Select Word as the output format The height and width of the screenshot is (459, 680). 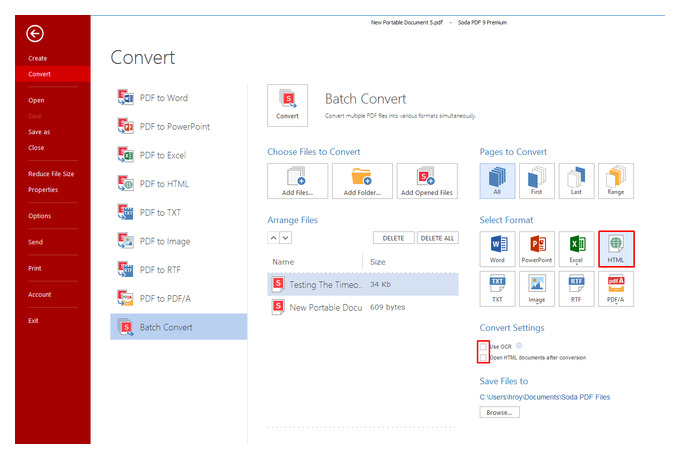(497, 249)
